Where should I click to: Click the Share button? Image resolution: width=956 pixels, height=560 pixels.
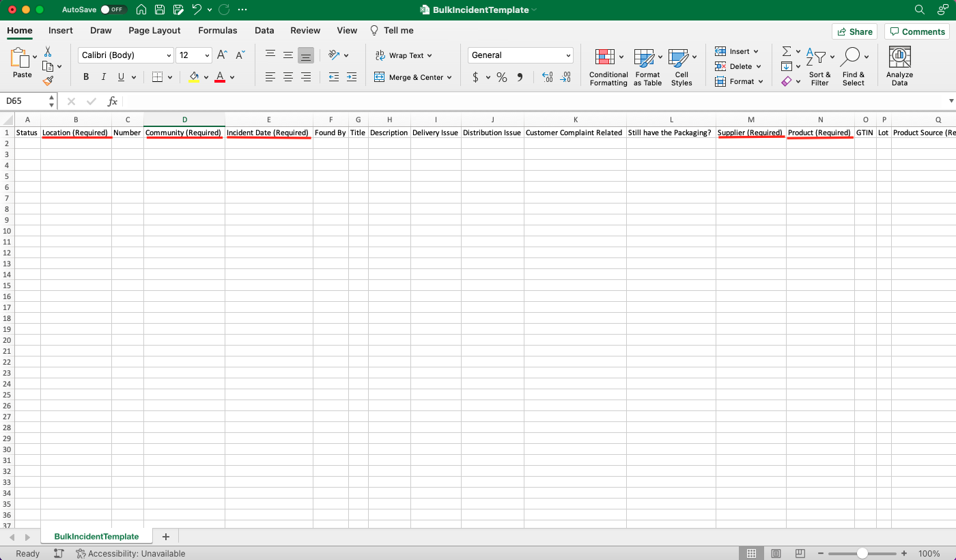pyautogui.click(x=854, y=31)
